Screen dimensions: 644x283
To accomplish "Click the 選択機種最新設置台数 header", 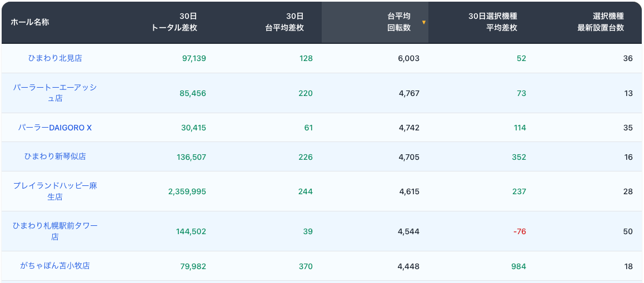I will click(600, 22).
